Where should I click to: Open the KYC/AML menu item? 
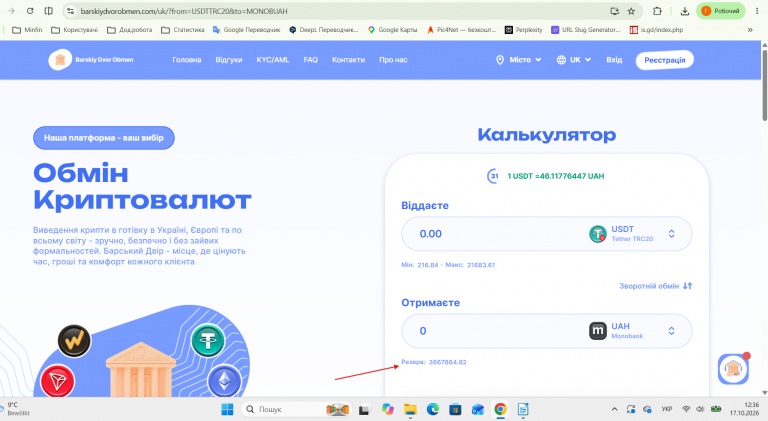(273, 60)
